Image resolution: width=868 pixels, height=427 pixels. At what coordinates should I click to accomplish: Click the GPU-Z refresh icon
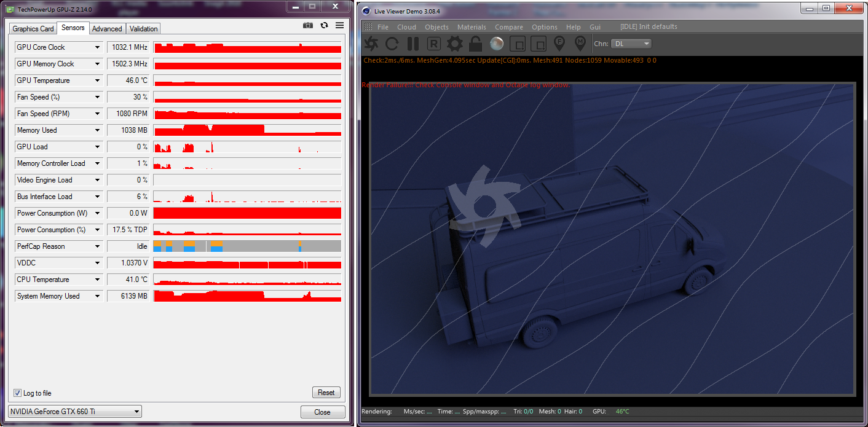325,25
